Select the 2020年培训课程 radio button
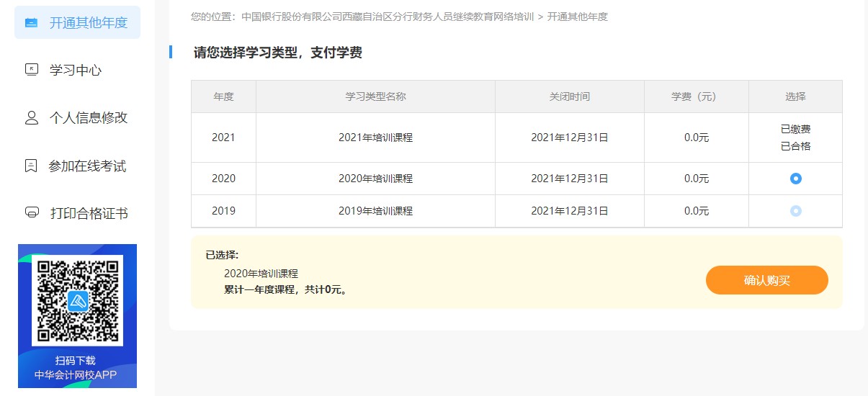Screen dimensions: 868x396 tap(795, 179)
